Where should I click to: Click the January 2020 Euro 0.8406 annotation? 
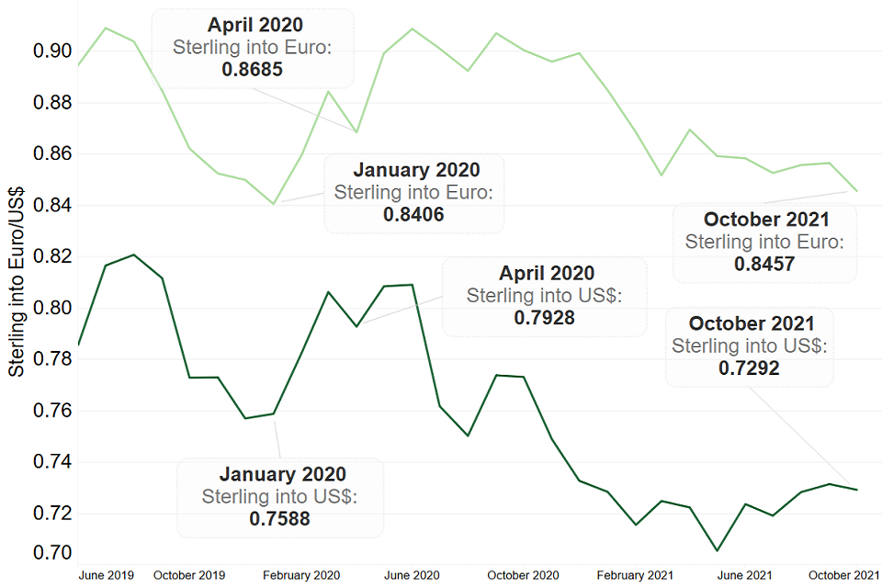tap(414, 193)
